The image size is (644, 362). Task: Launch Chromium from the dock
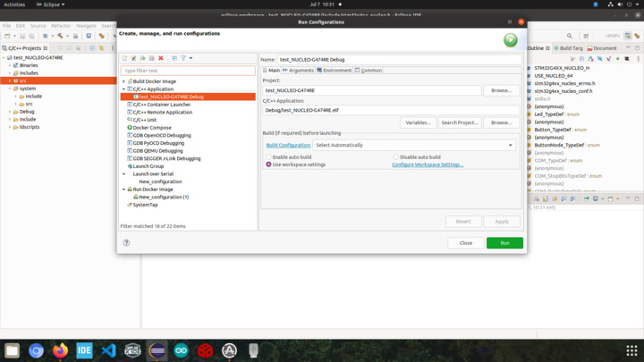[36, 350]
